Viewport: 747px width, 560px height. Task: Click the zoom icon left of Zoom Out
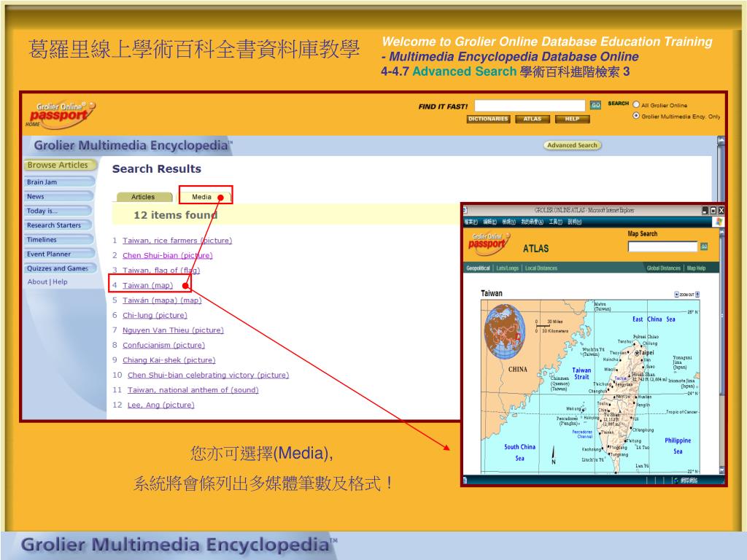click(676, 295)
